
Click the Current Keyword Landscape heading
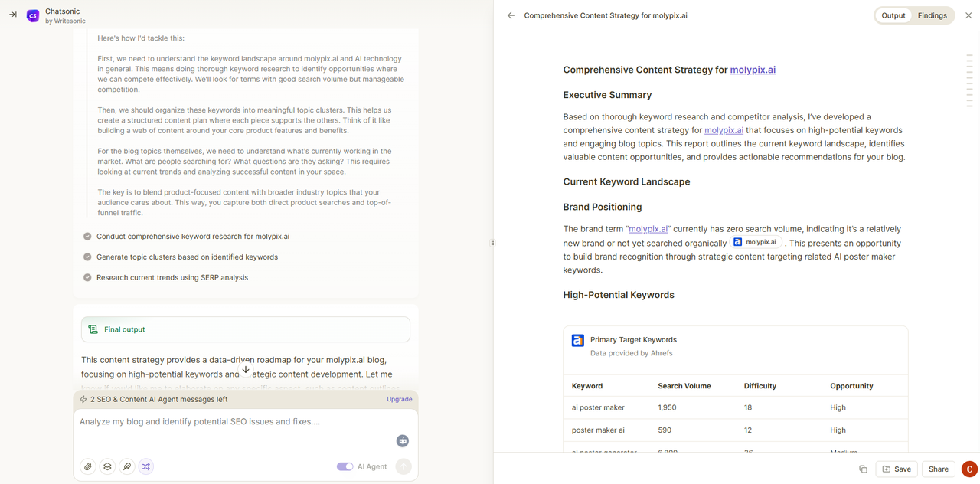tap(626, 182)
